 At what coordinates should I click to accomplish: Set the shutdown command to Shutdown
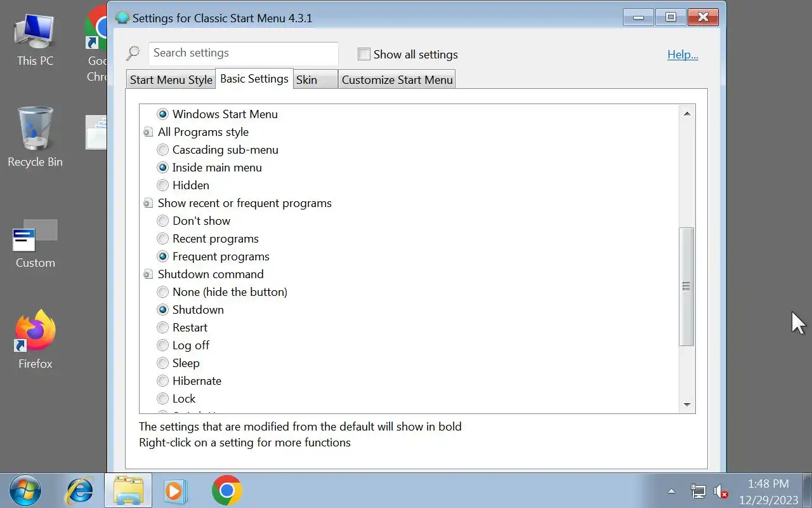point(163,310)
